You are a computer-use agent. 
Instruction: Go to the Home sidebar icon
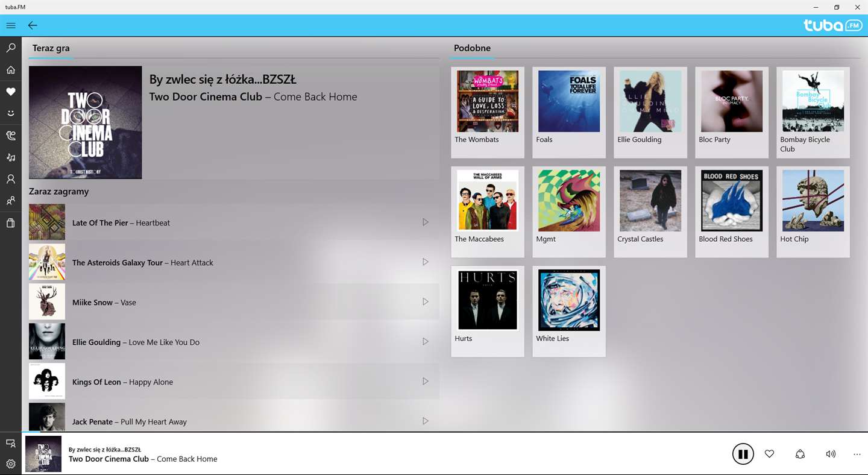[x=11, y=70]
